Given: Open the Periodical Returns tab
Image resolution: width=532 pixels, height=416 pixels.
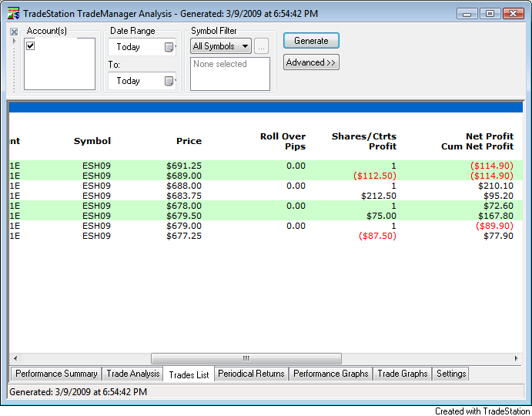Looking at the screenshot, I should [251, 374].
